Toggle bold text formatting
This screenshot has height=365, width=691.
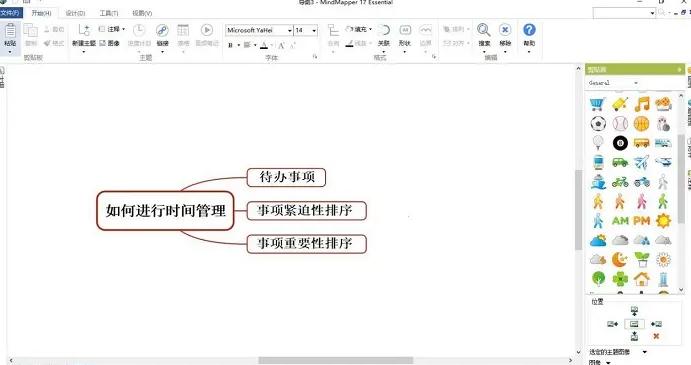pyautogui.click(x=230, y=45)
